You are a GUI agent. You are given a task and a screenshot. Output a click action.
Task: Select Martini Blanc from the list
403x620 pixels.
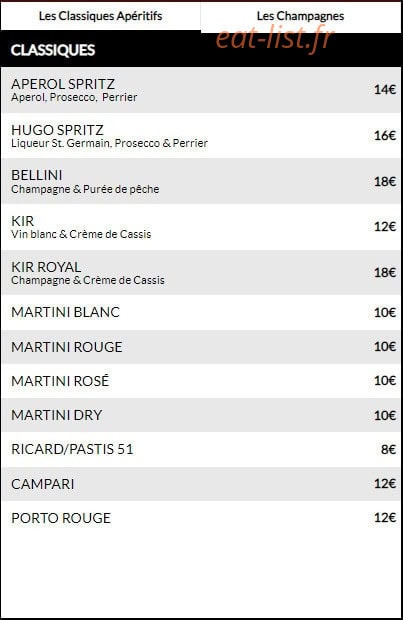pos(201,312)
